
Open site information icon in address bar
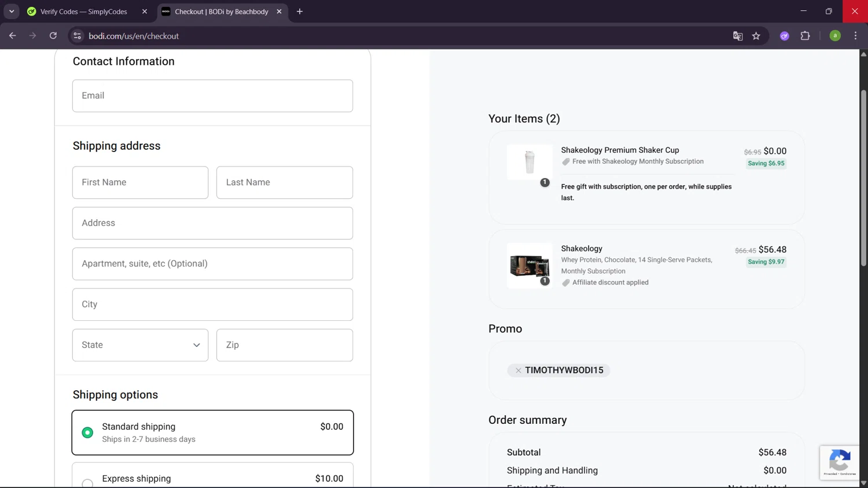[x=77, y=36]
